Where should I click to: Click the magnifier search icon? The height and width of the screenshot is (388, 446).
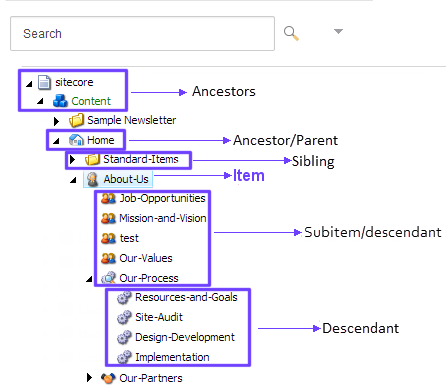pyautogui.click(x=291, y=33)
